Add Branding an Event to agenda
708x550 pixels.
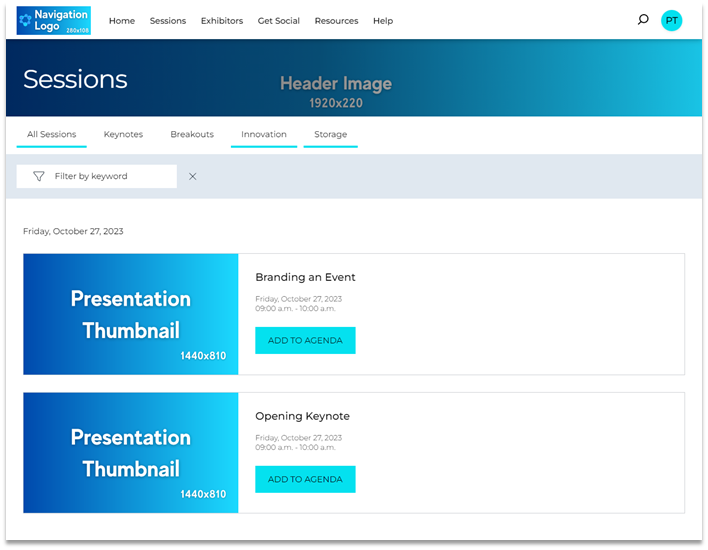(x=305, y=340)
